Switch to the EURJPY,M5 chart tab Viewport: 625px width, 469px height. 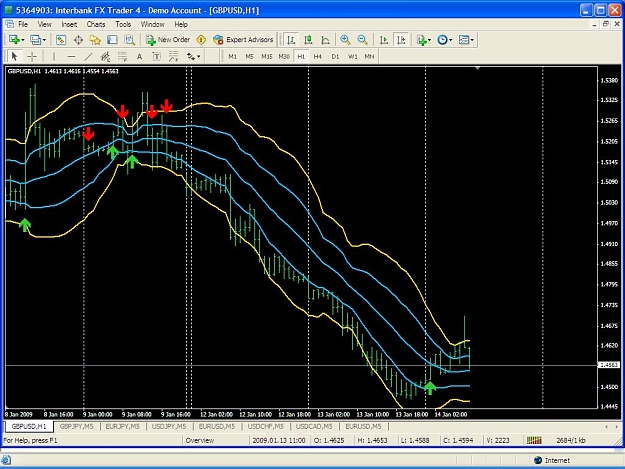pyautogui.click(x=123, y=426)
